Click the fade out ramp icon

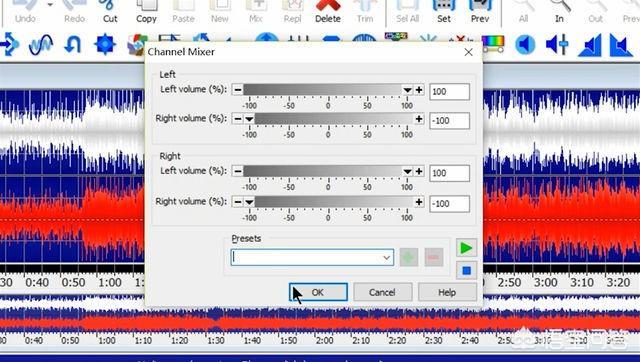click(x=620, y=45)
